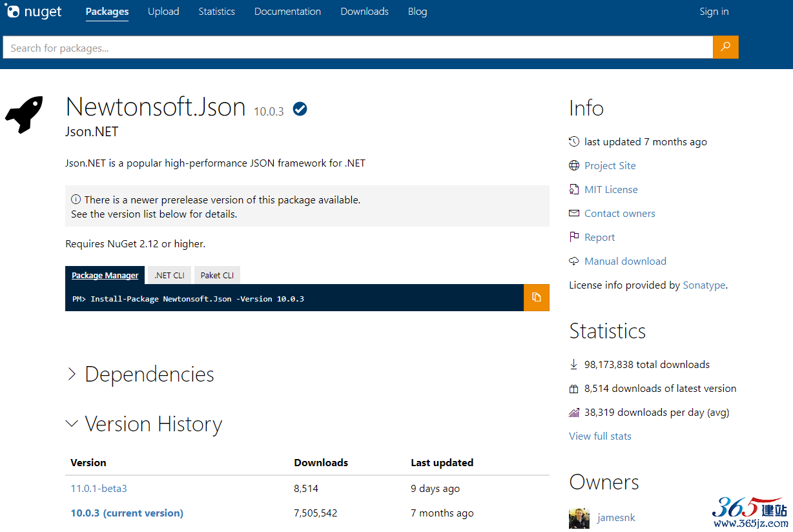Click the bar chart icon by downloads per day
This screenshot has width=793, height=532.
(574, 413)
